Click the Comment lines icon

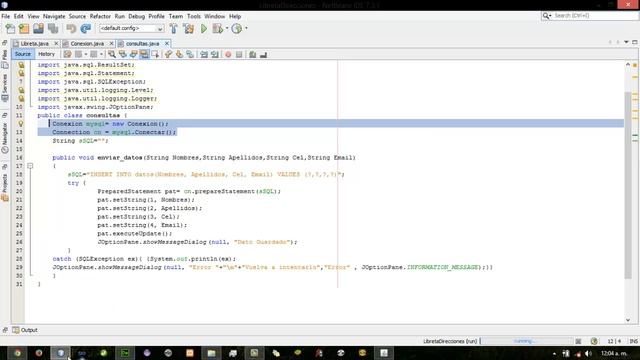[x=253, y=54]
